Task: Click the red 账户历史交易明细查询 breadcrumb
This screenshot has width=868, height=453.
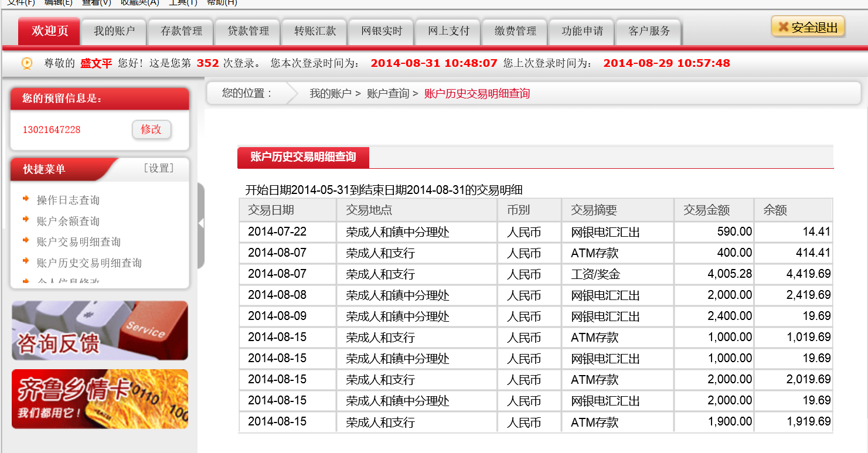Action: pyautogui.click(x=477, y=93)
